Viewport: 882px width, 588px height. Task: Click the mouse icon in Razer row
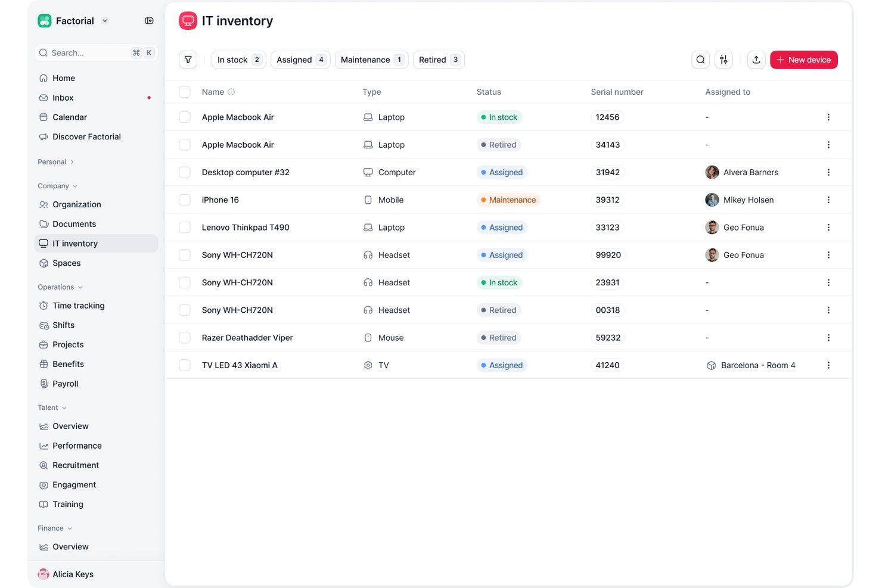pyautogui.click(x=368, y=338)
